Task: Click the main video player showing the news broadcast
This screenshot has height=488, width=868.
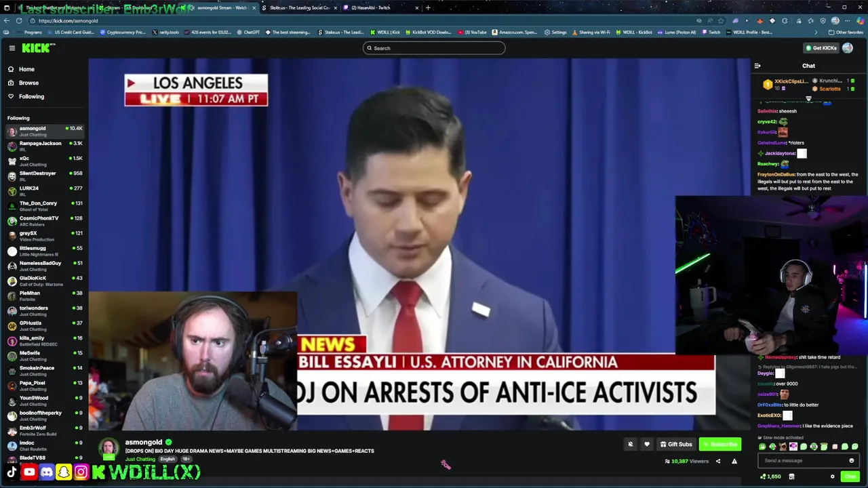Action: (419, 244)
